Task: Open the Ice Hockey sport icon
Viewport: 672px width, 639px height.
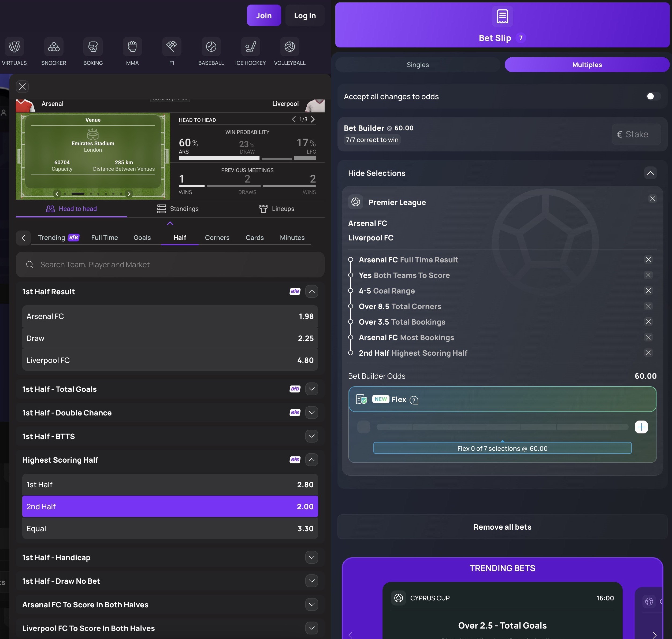Action: pyautogui.click(x=250, y=47)
